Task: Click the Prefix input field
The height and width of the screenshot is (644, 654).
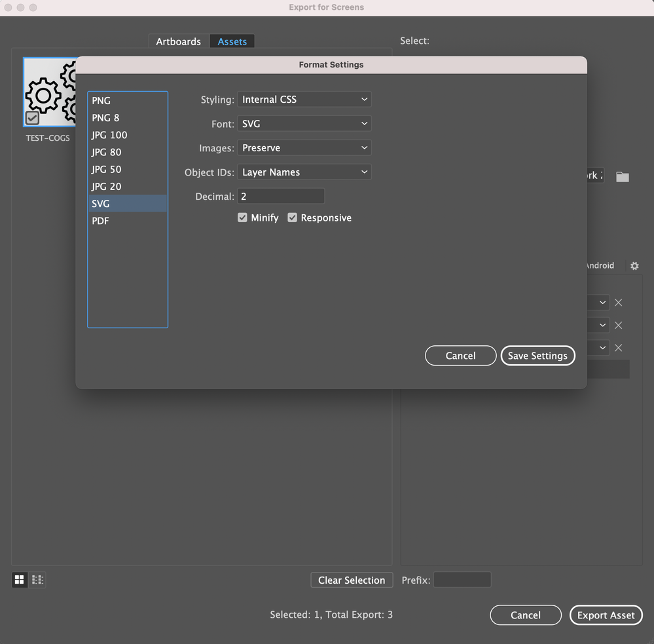Action: [x=462, y=580]
